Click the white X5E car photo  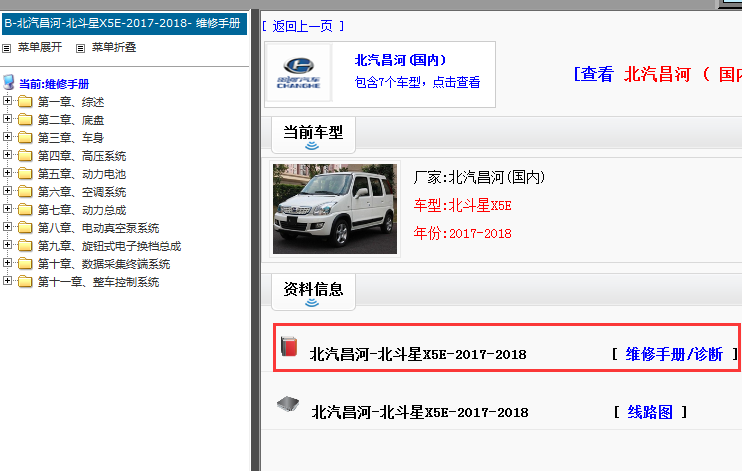click(x=335, y=209)
